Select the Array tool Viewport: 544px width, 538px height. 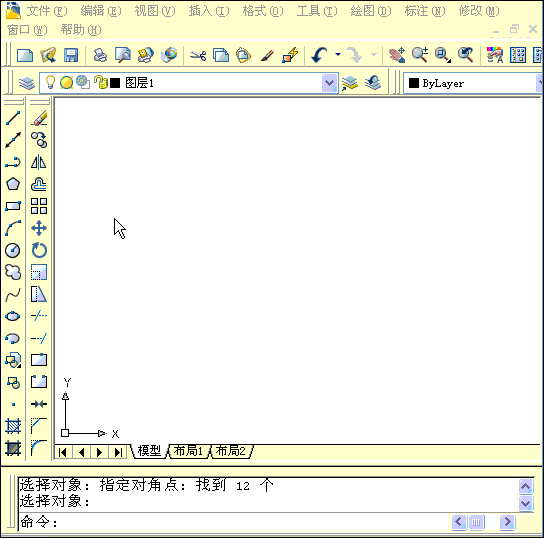(x=39, y=206)
